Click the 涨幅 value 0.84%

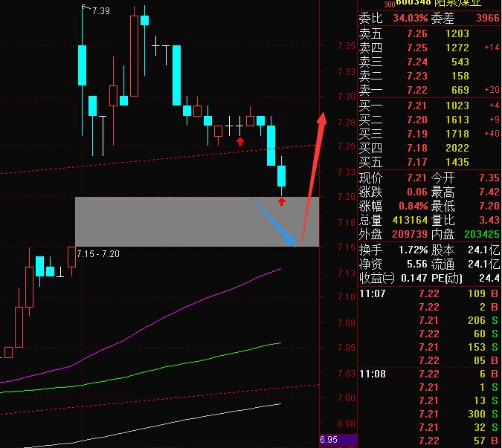[413, 206]
